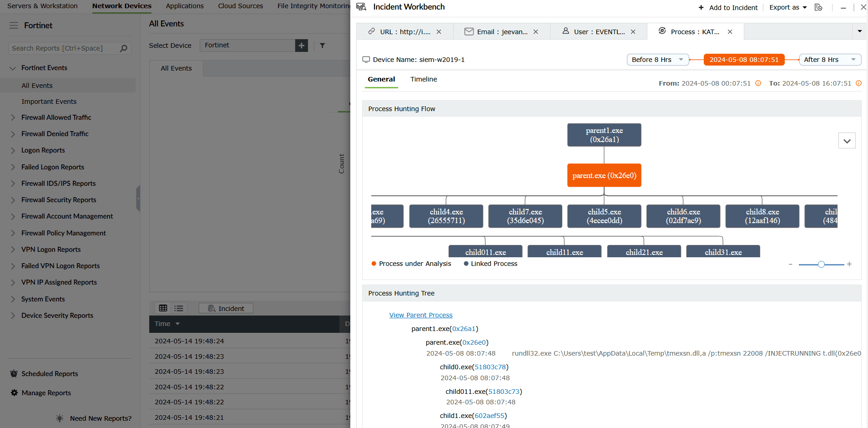Click the device monitor icon beside siem-w2019-1
The image size is (868, 428).
click(367, 59)
